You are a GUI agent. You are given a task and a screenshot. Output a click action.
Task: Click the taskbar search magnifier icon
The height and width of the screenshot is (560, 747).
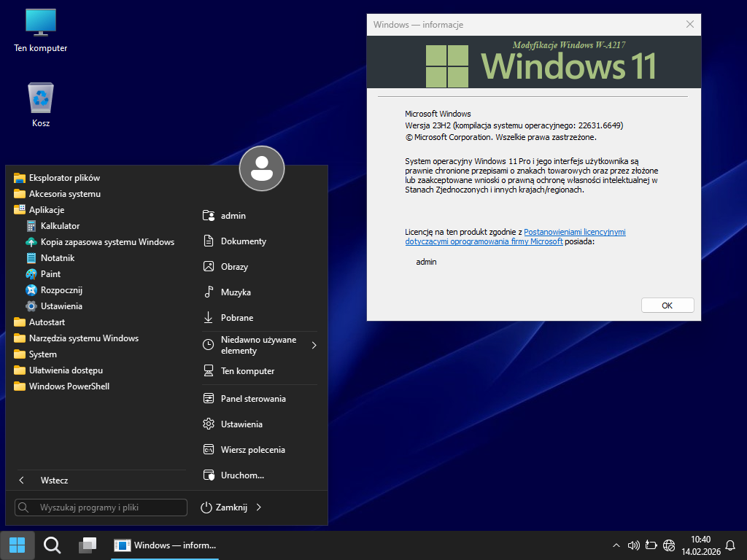pos(52,545)
